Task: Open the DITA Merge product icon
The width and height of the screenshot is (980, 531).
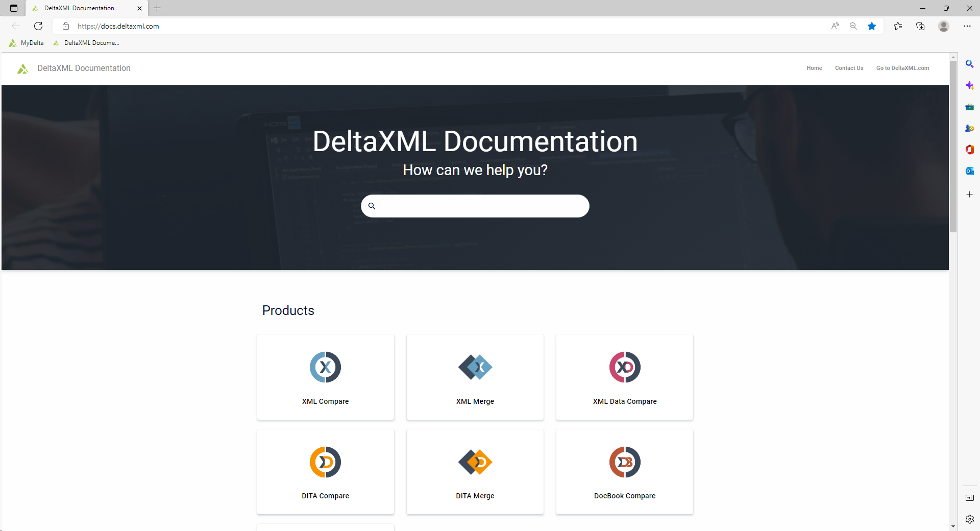Action: tap(475, 462)
